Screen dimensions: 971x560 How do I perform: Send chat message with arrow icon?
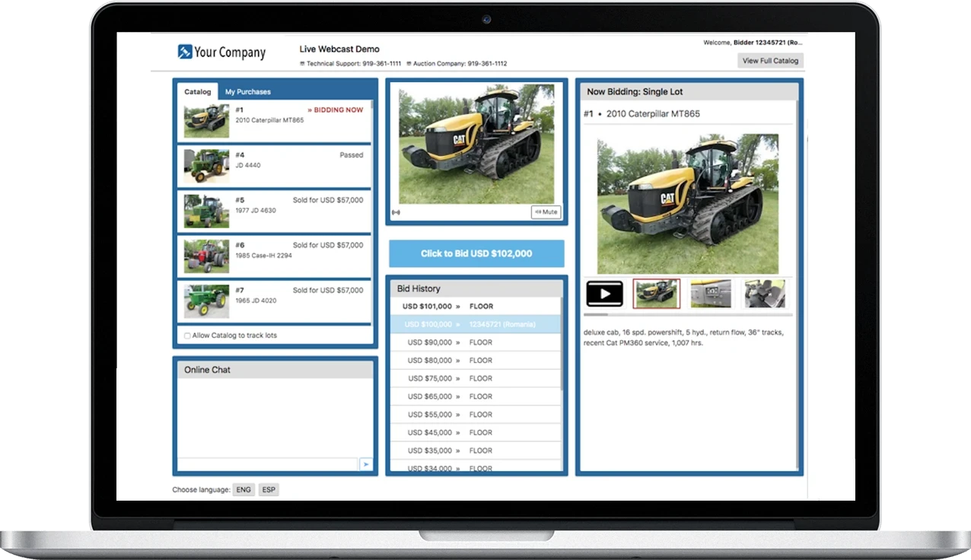pos(366,464)
